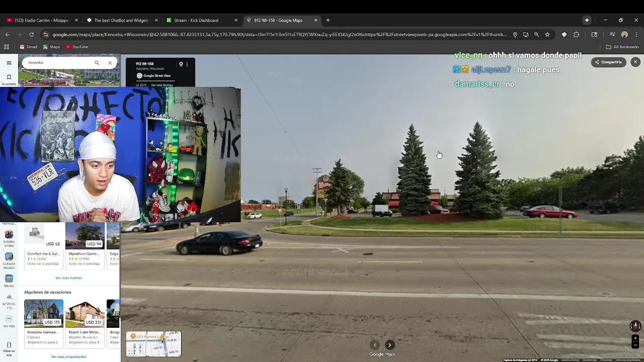This screenshot has width=644, height=362.
Task: Expand All Bookmarks folder
Action: tap(622, 47)
